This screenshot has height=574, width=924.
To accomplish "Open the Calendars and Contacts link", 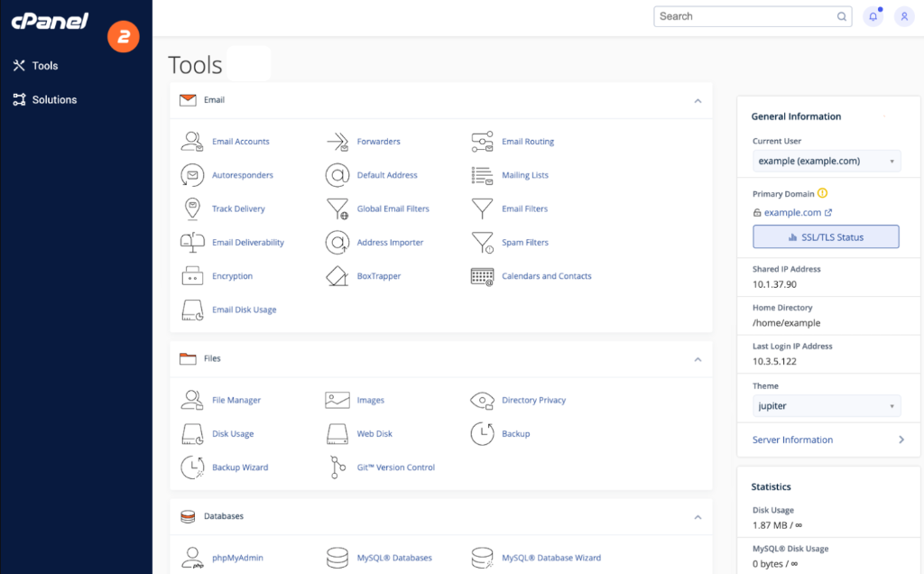I will point(546,276).
